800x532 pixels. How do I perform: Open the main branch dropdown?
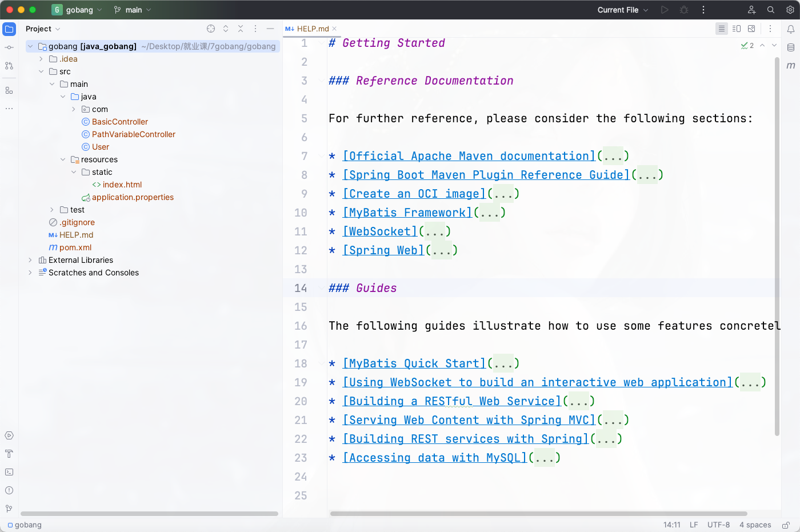coord(133,10)
